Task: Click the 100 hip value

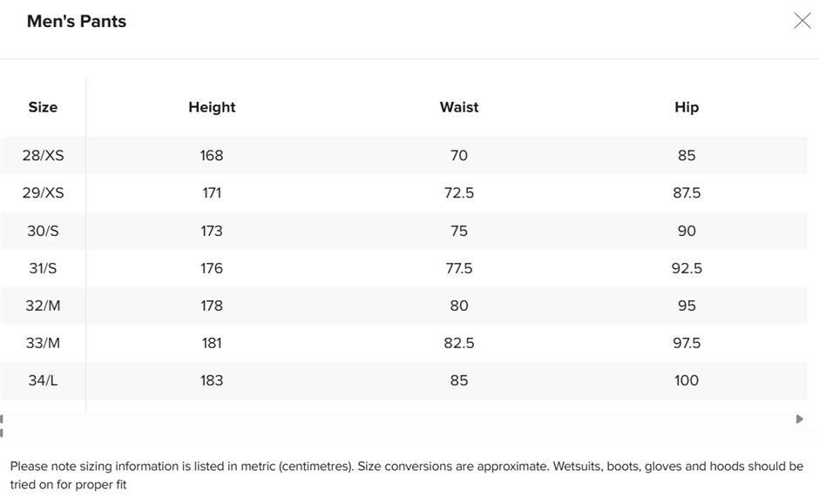Action: 687,380
